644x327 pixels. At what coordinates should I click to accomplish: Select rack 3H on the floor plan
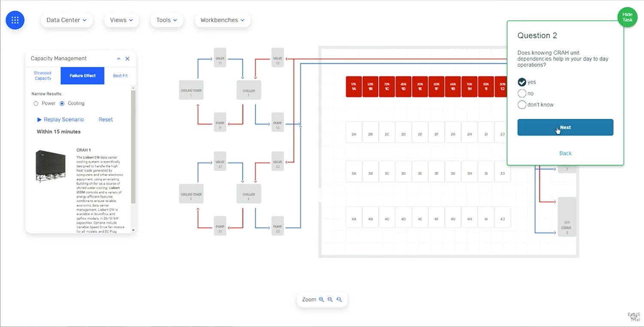[x=469, y=172]
